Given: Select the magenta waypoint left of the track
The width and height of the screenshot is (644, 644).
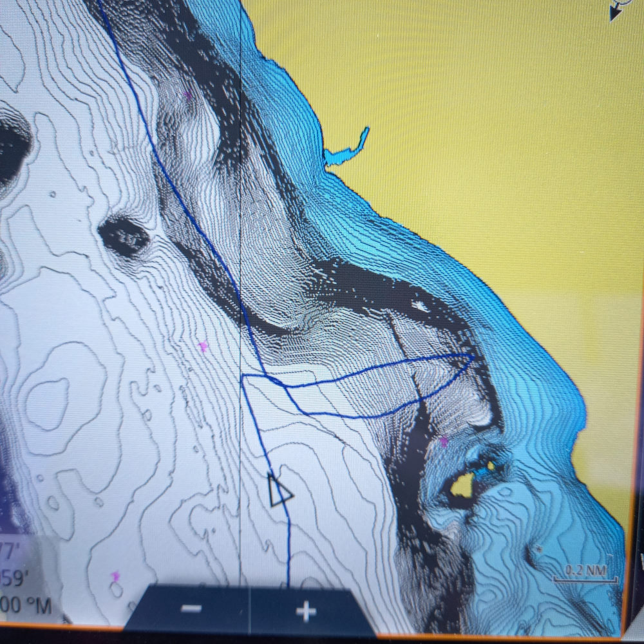Looking at the screenshot, I should pyautogui.click(x=204, y=347).
